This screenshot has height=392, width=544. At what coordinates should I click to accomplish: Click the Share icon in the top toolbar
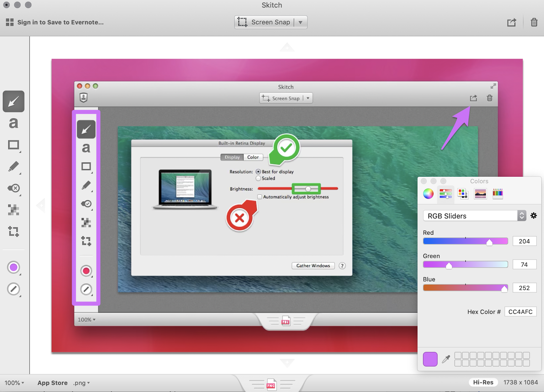pos(512,22)
